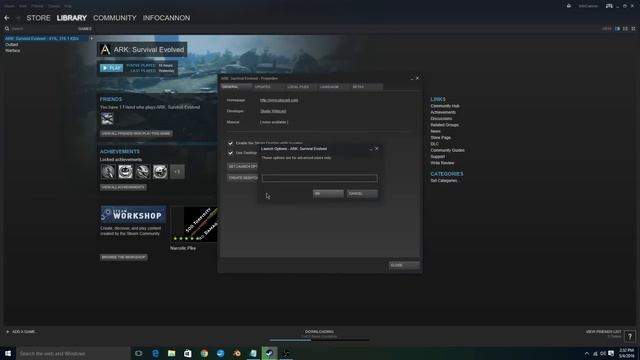Click the download progress bar at the bottom

[x=319, y=340]
